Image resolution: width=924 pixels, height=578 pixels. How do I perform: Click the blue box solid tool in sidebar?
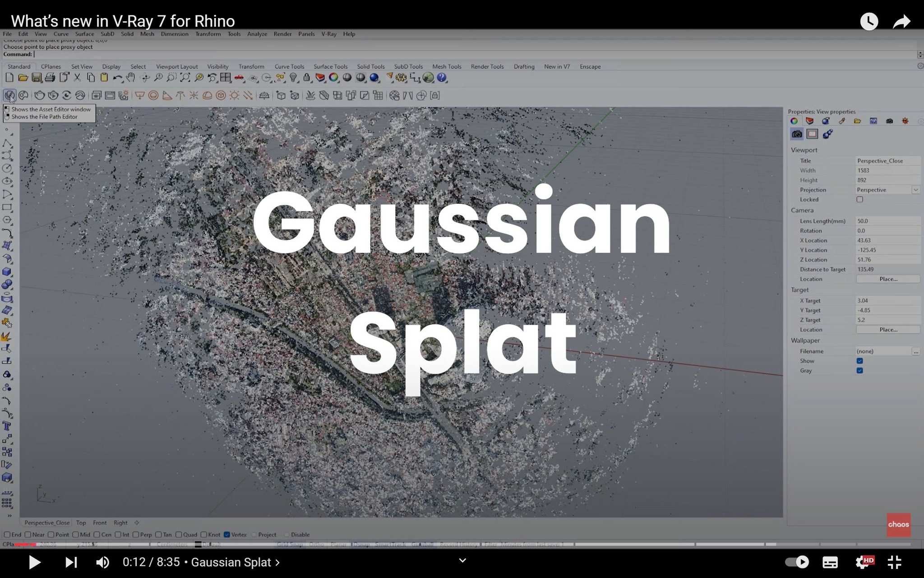click(x=7, y=272)
